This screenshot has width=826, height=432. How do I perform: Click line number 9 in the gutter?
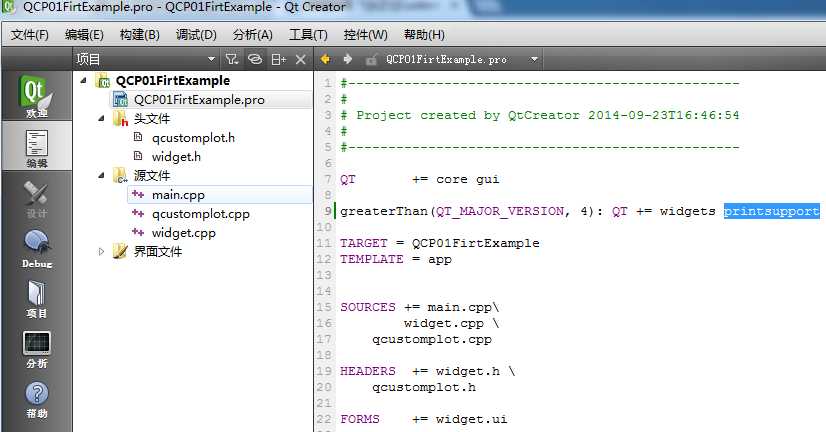click(328, 211)
